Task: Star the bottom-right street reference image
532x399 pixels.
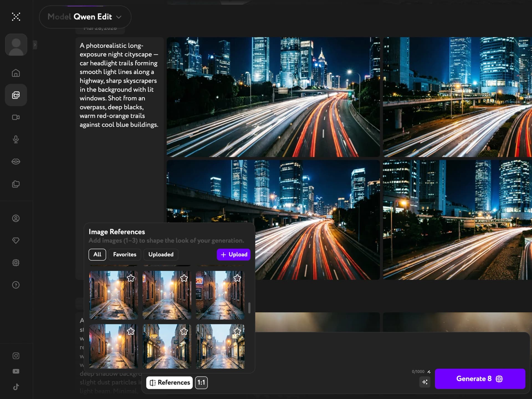Action: click(237, 331)
